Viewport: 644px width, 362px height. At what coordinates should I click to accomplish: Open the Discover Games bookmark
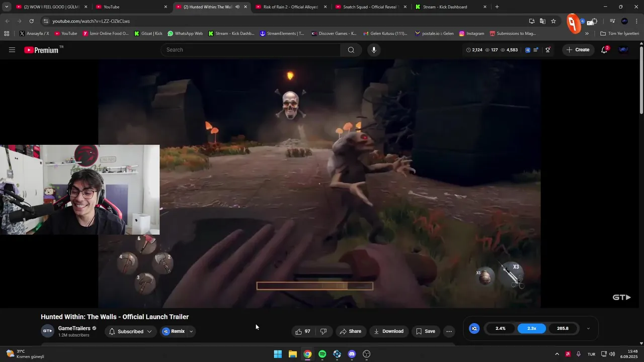[x=334, y=34]
